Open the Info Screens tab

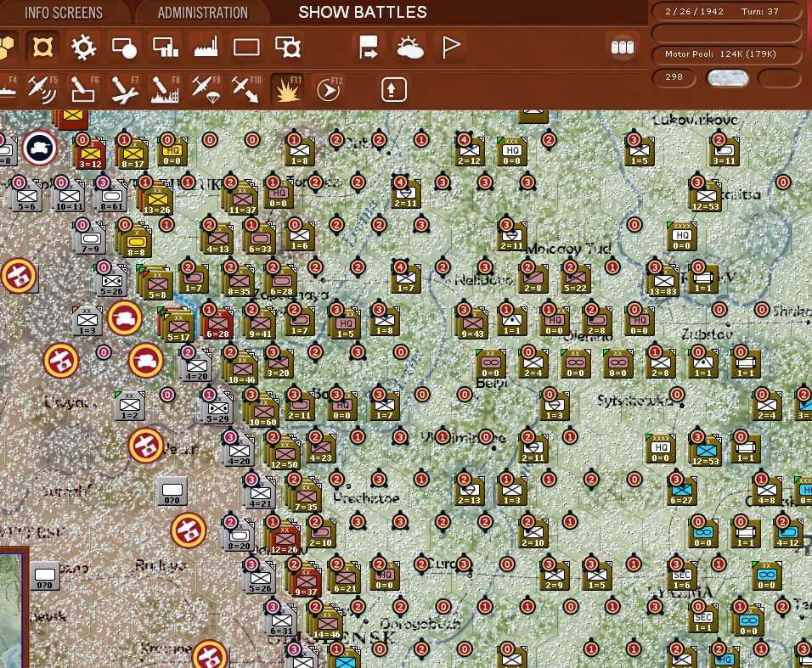tap(64, 13)
